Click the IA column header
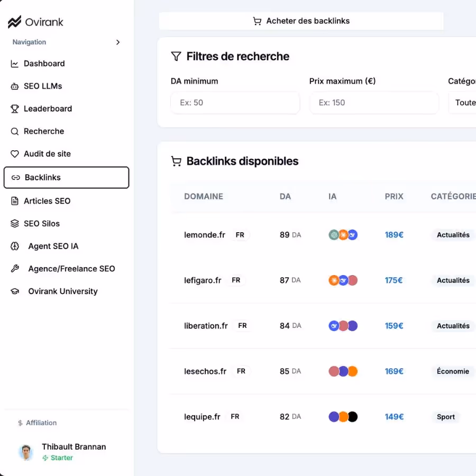Image resolution: width=476 pixels, height=476 pixels. tap(333, 196)
